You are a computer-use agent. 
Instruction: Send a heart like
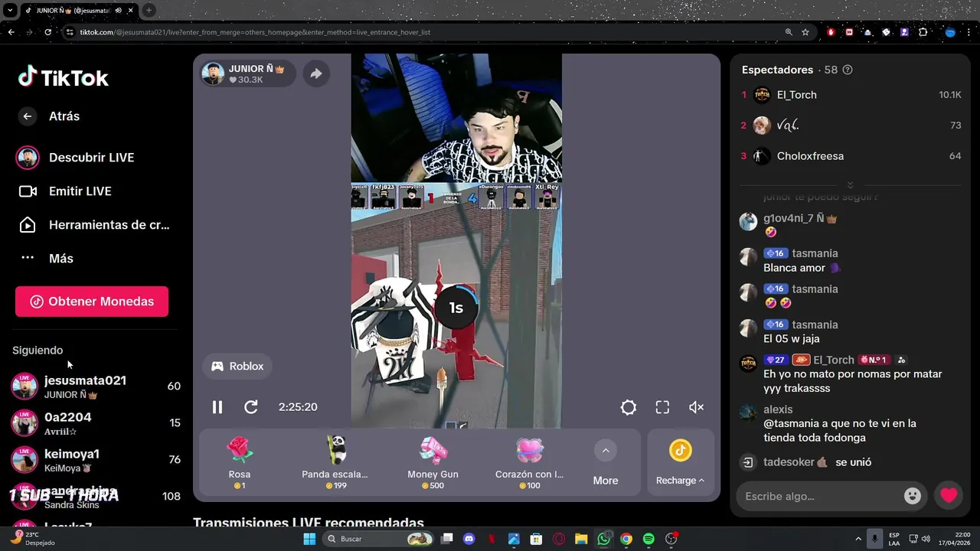[949, 496]
